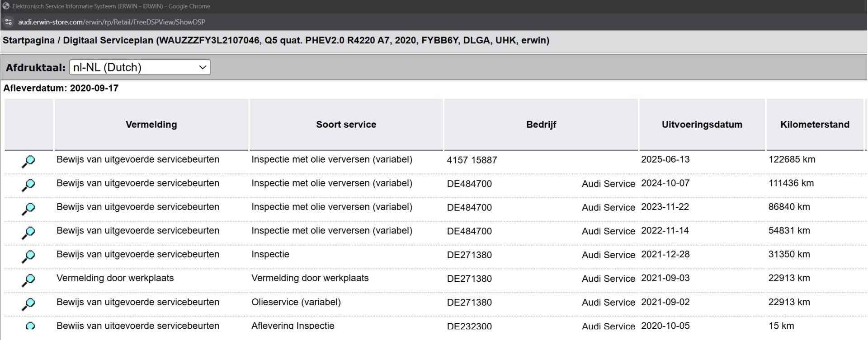Select the 111436 km mileage value
Screen dimensions: 868x340
coord(791,183)
